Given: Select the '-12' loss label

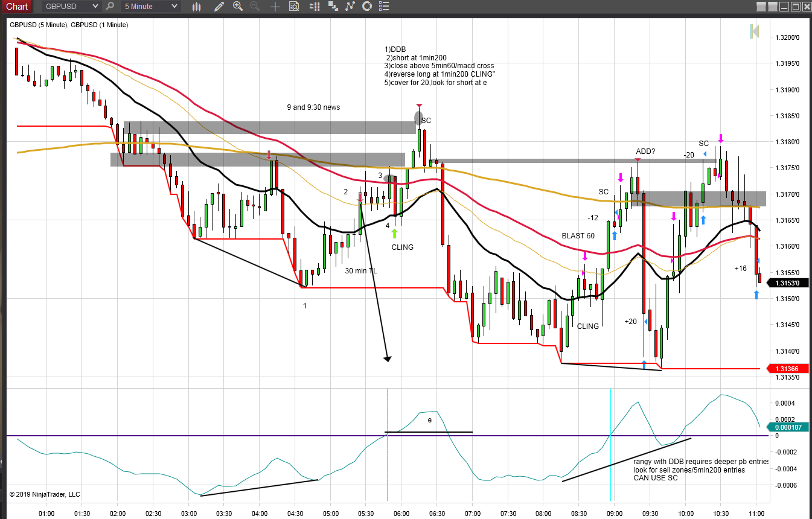Looking at the screenshot, I should (593, 218).
